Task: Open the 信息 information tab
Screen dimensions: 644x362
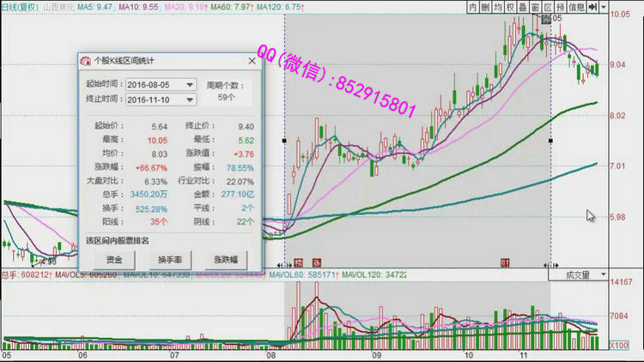Action: tap(577, 7)
